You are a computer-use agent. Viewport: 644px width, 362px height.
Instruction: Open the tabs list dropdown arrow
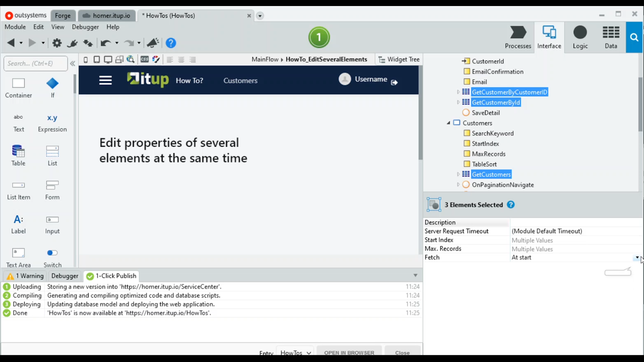pyautogui.click(x=260, y=16)
